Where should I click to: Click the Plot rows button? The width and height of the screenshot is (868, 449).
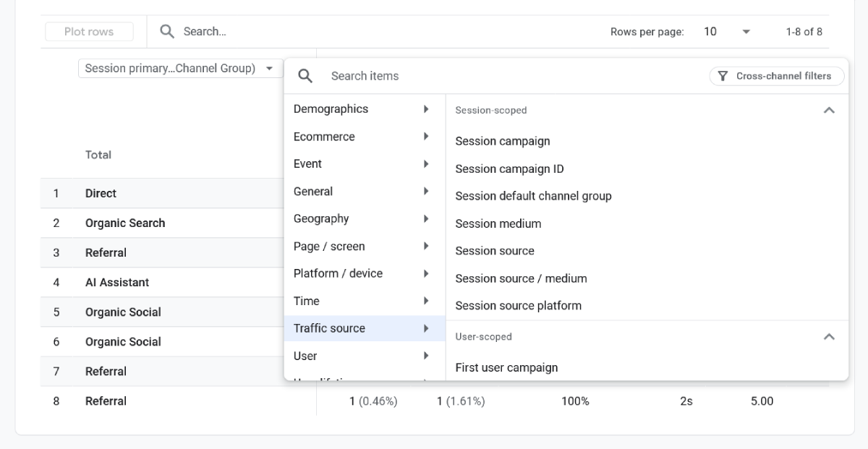[89, 32]
